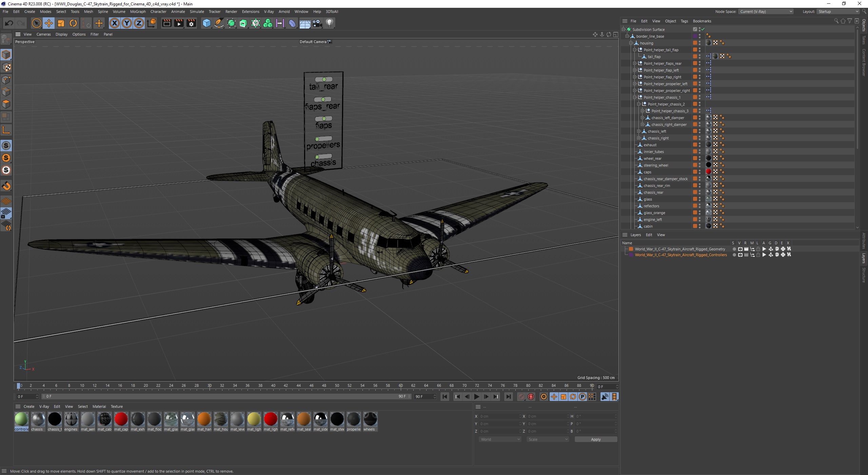
Task: Toggle Y axis lock
Action: (x=127, y=23)
